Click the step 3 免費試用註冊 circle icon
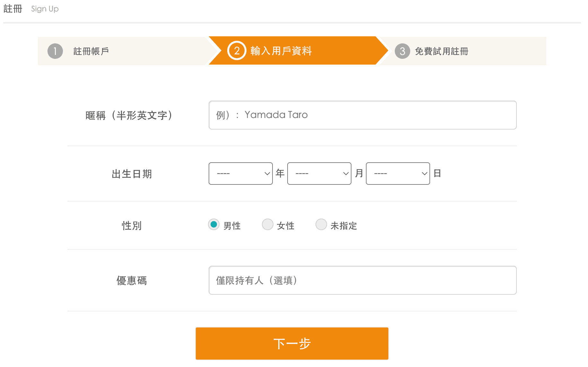Image resolution: width=588 pixels, height=367 pixels. point(402,51)
